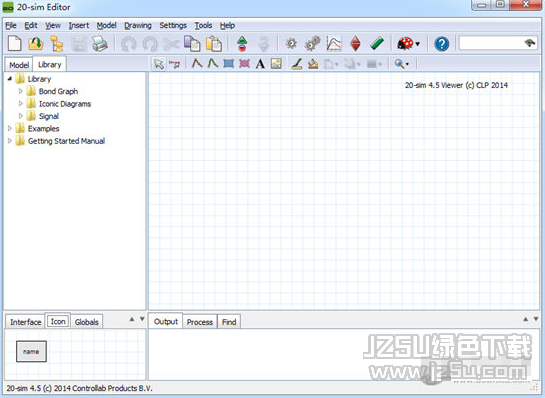
Task: Select the Getting Started Manual item
Action: [66, 141]
